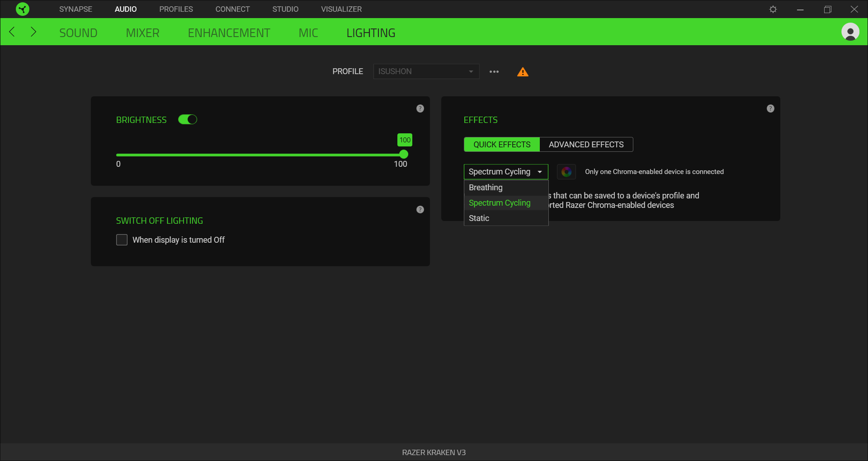Screen dimensions: 868x461
Task: Go to the Synapse top menu
Action: point(75,9)
